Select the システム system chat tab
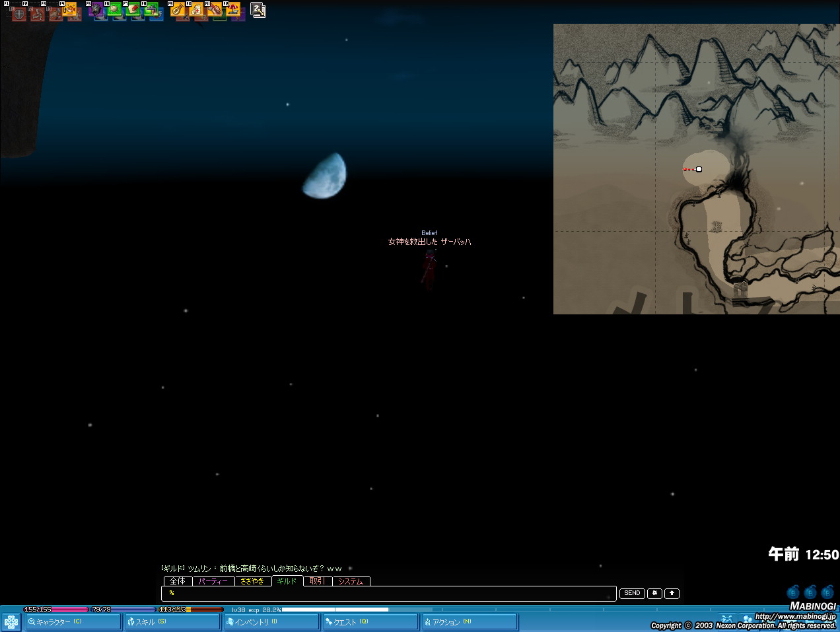840x632 pixels. tap(351, 581)
